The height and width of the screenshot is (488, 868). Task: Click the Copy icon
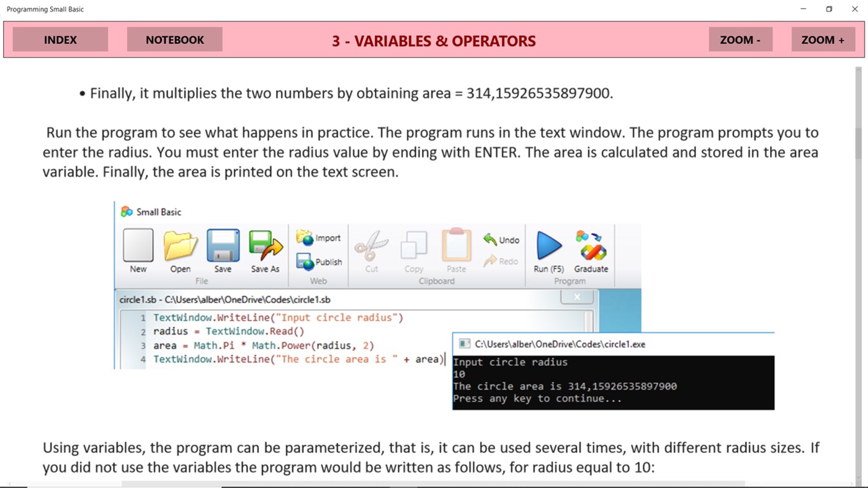pos(414,246)
